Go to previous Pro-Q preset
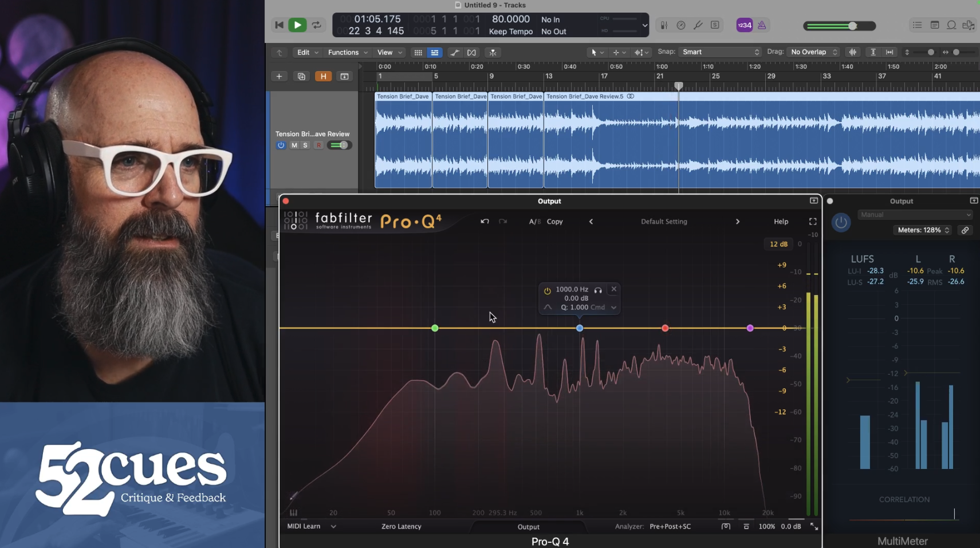 591,222
